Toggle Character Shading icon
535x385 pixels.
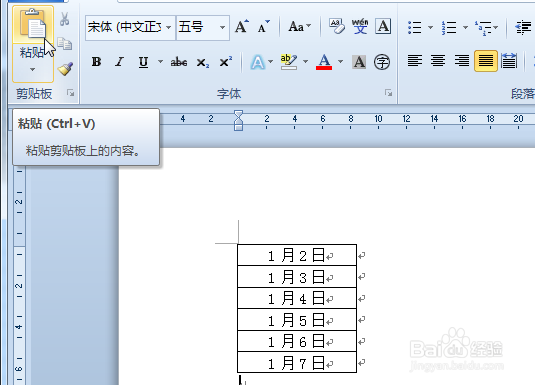(x=359, y=62)
